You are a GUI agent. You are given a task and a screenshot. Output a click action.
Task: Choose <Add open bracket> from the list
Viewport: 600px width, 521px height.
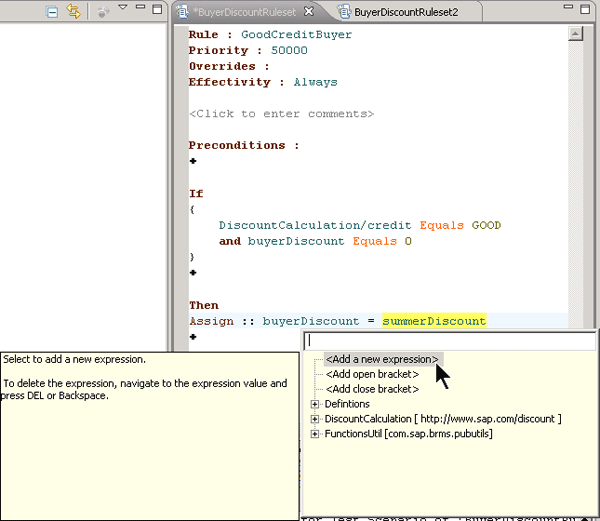point(372,374)
